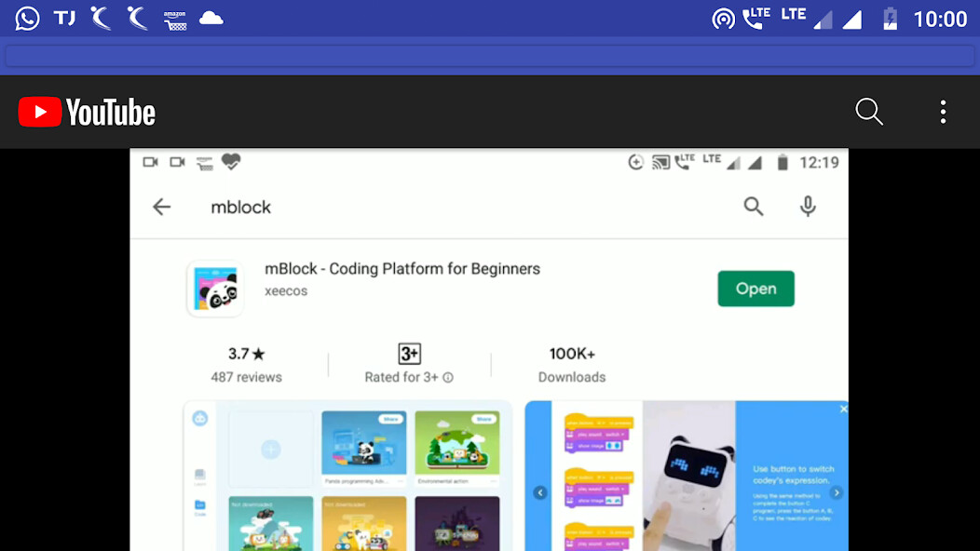This screenshot has width=980, height=551.
Task: Tap the mBlock search query field
Action: click(x=240, y=208)
